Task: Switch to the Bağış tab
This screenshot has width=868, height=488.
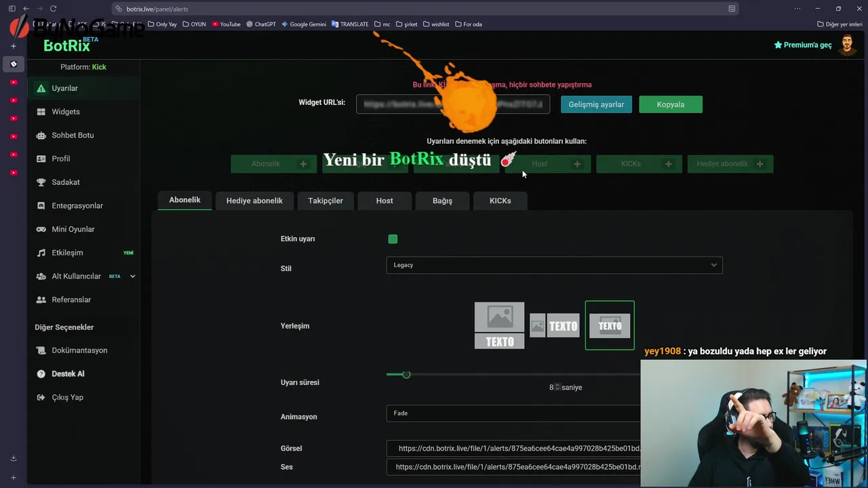Action: [x=442, y=201]
